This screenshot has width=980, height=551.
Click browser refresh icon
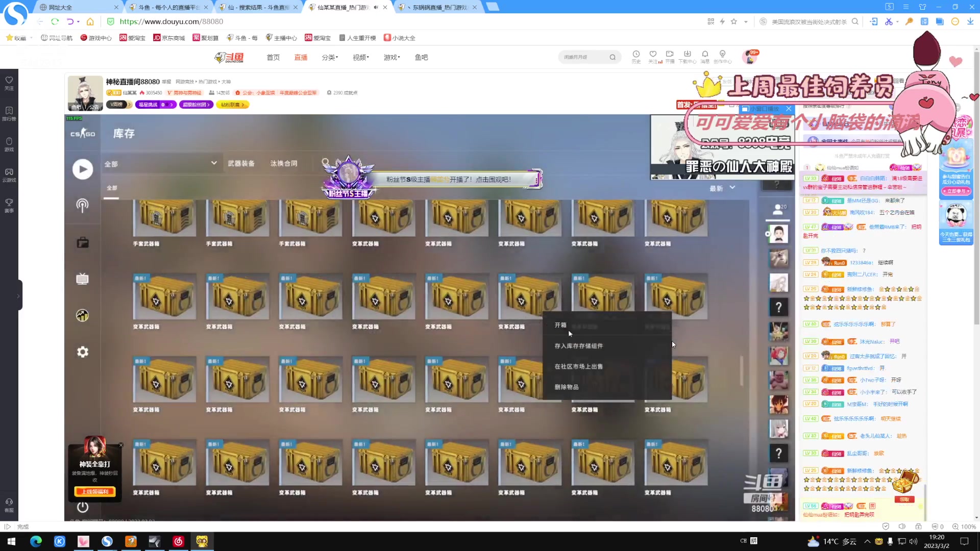point(55,21)
